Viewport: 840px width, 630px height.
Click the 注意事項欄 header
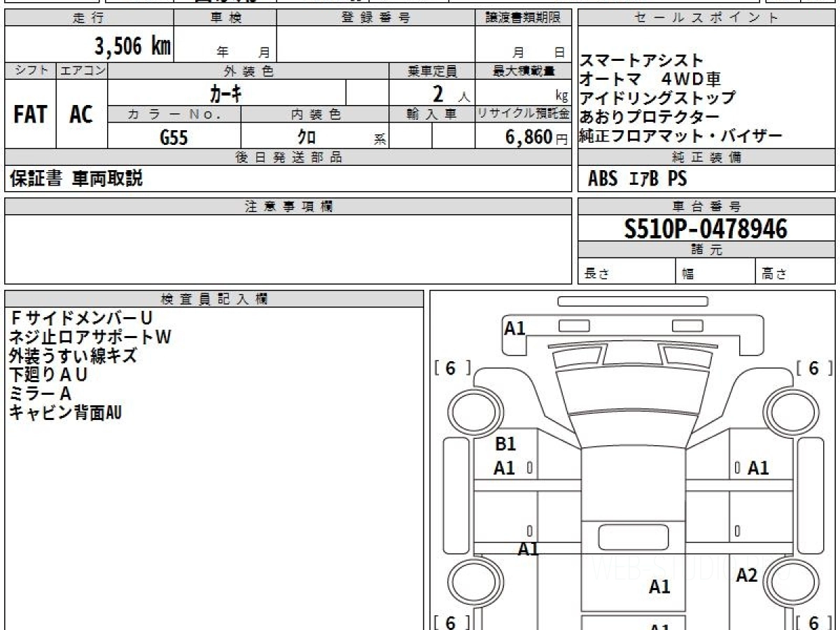coord(288,206)
